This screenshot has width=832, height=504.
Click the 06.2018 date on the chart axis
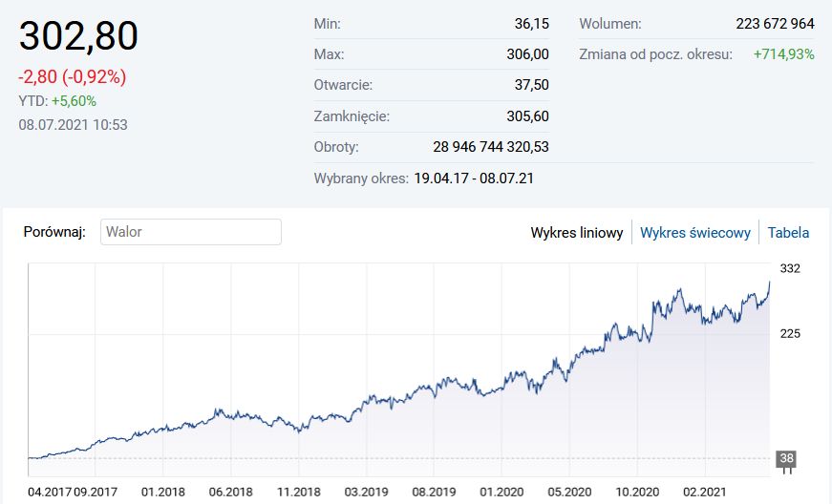230,493
